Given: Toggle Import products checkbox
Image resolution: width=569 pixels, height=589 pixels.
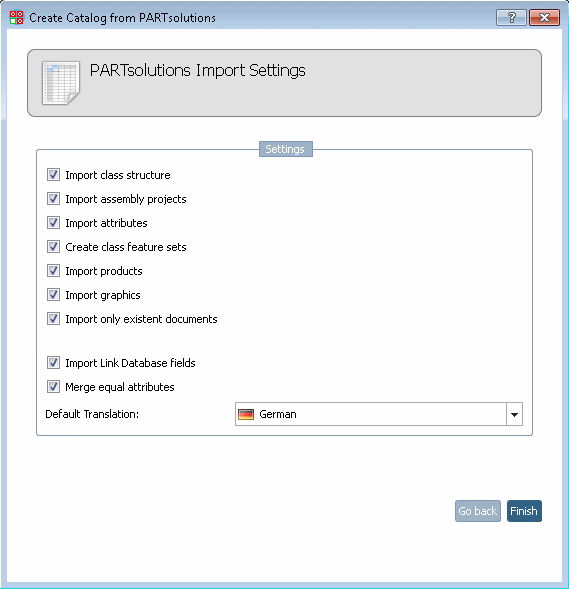Looking at the screenshot, I should [53, 271].
